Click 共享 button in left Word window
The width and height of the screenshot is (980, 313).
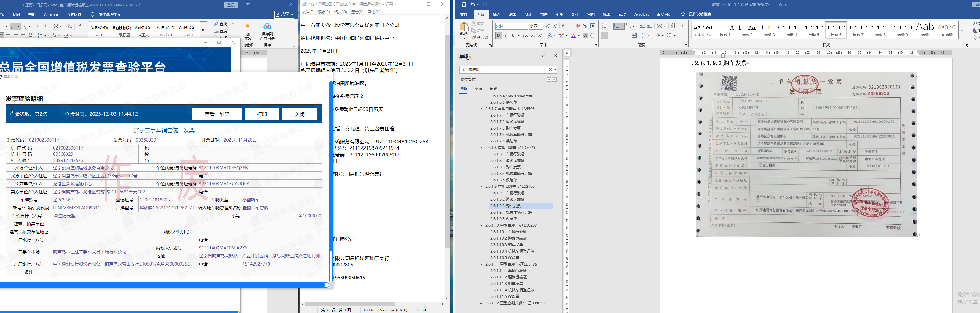point(285,14)
